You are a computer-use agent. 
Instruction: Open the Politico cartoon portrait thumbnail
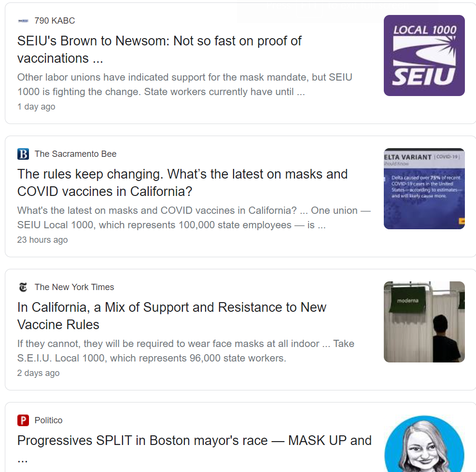[x=424, y=444]
